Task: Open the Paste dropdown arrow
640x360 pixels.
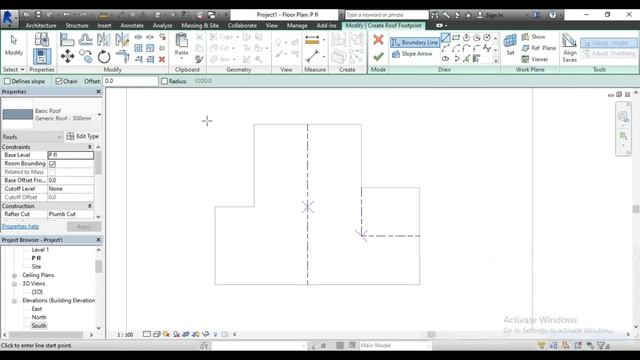Action: pos(181,59)
